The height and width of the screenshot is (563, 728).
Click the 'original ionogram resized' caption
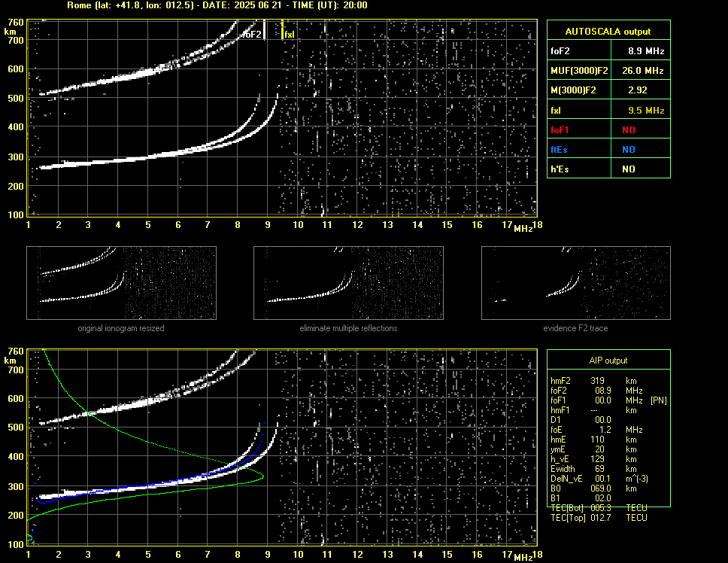[x=121, y=328]
